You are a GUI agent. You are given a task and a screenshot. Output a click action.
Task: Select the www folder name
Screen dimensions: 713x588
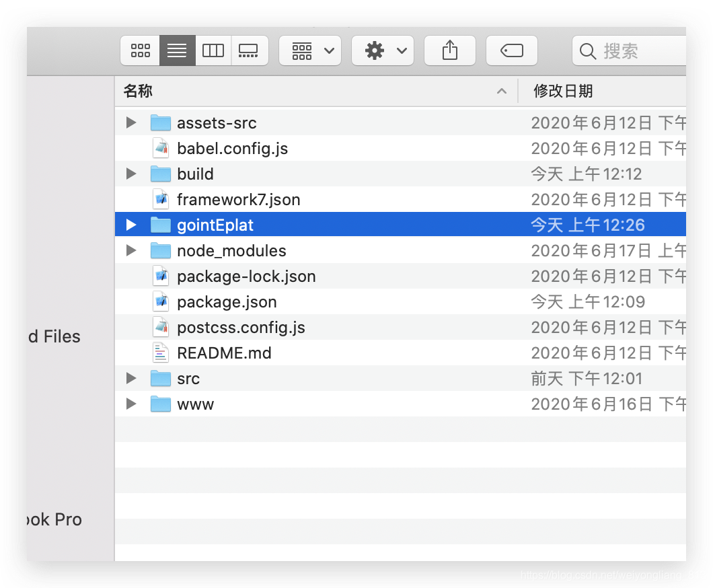coord(196,404)
